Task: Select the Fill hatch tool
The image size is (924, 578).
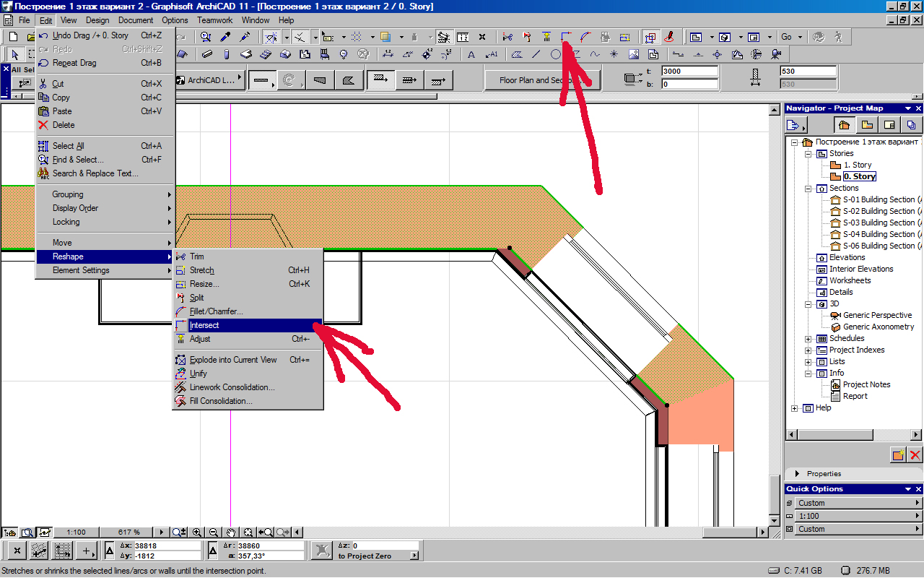Action: tap(517, 54)
